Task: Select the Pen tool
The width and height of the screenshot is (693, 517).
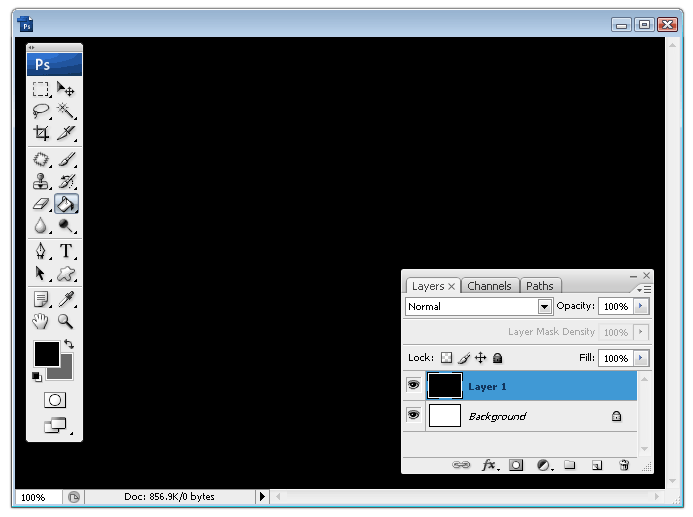Action: [x=41, y=251]
